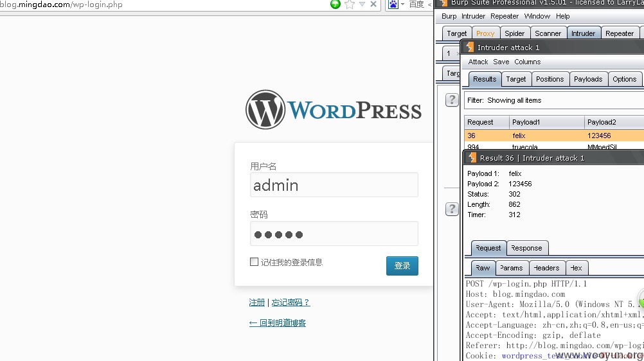This screenshot has height=361, width=644.
Task: Open the Window menu
Action: click(537, 17)
